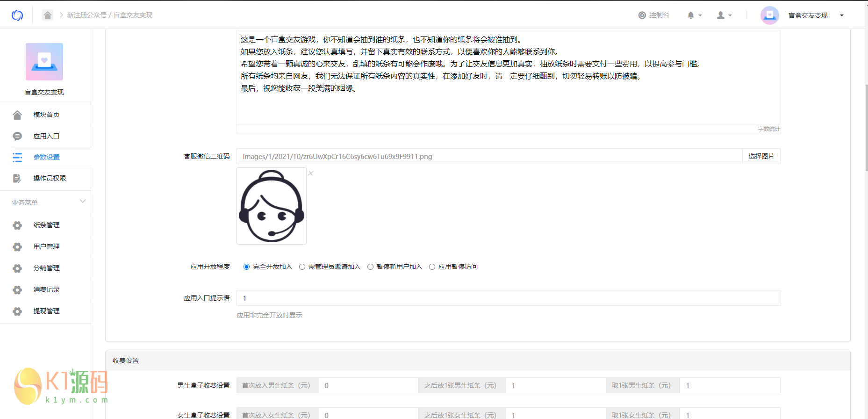Screen dimensions: 868x419
Task: Click the 盲盒交友变现 breadcrumb link
Action: pos(133,15)
